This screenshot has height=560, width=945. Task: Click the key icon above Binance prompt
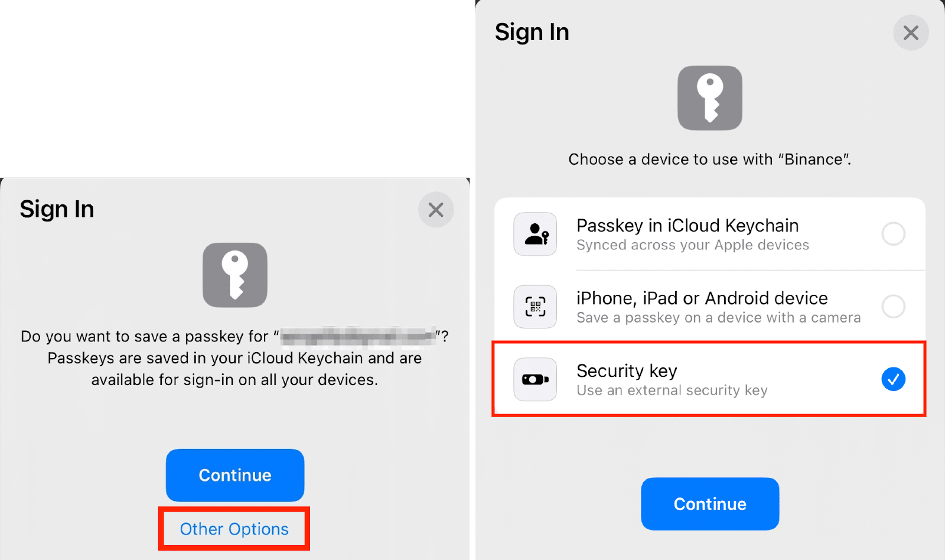point(710,98)
